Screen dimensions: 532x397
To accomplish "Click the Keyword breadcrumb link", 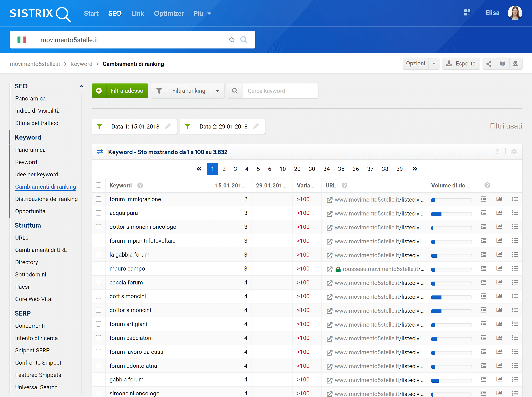I will [x=81, y=64].
